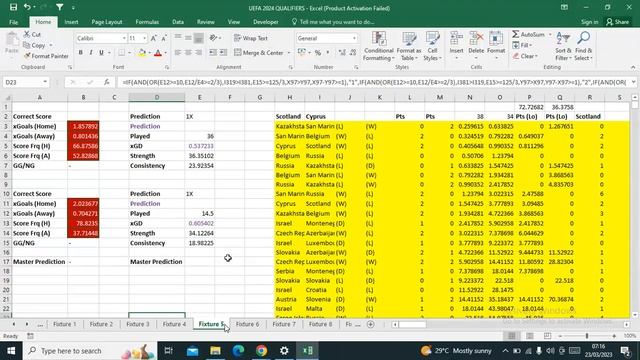This screenshot has width=640, height=360.
Task: Open the font color dropdown arrow
Action: [x=165, y=53]
